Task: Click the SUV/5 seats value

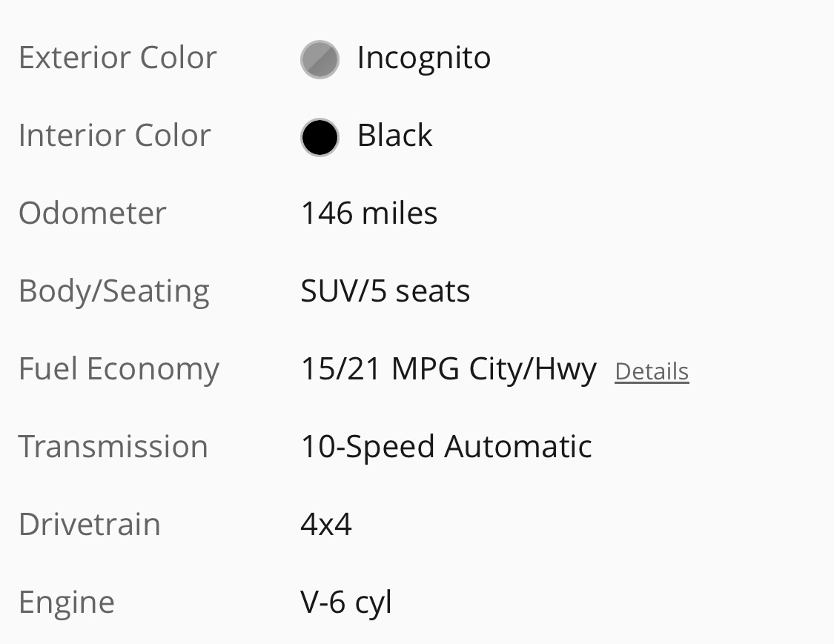Action: click(385, 291)
